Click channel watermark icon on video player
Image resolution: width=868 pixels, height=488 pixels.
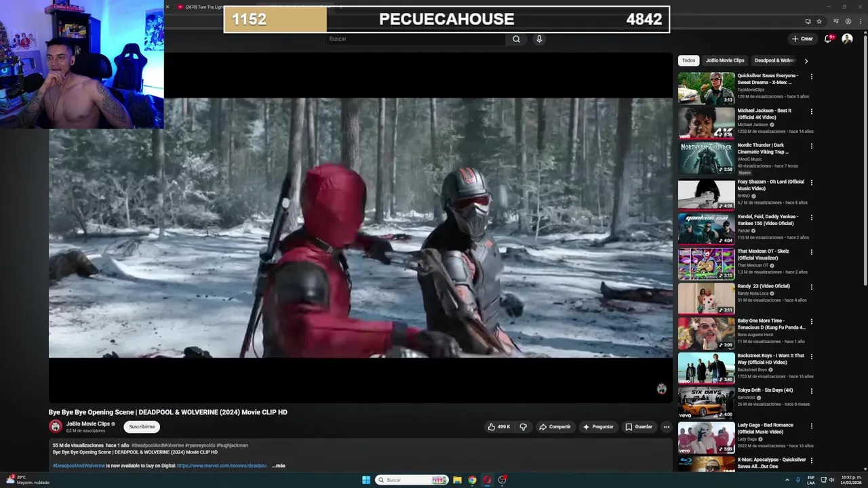click(x=662, y=388)
